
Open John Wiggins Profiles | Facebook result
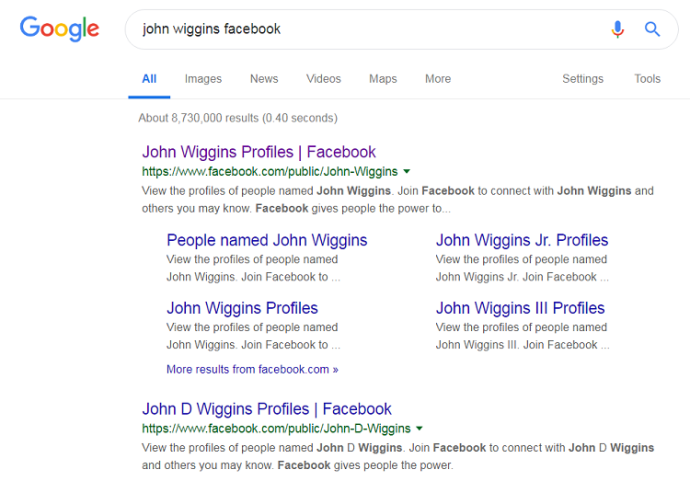(259, 152)
